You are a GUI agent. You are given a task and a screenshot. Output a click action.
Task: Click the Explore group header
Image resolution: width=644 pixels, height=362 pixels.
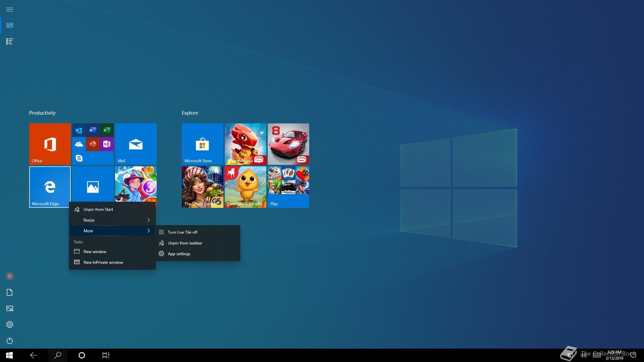[x=190, y=113]
